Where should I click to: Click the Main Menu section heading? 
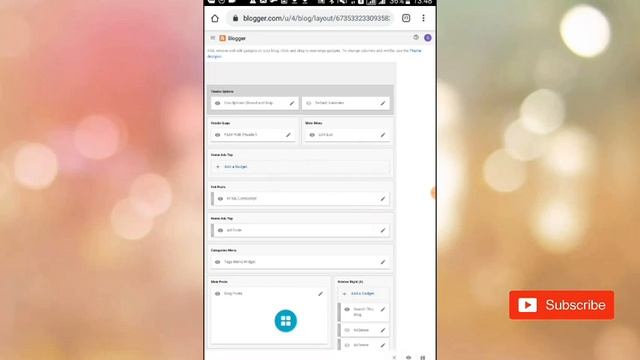[313, 123]
